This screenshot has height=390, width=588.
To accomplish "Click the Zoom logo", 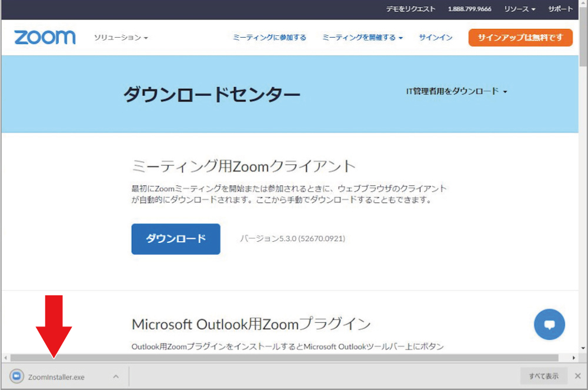I will click(x=45, y=38).
